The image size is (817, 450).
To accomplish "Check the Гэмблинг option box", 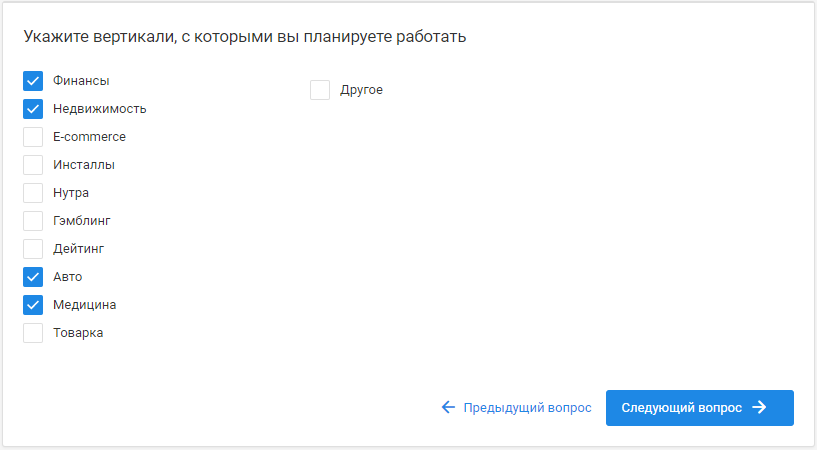I will (33, 221).
